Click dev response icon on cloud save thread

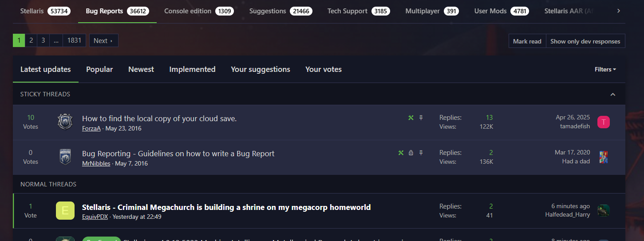[411, 118]
